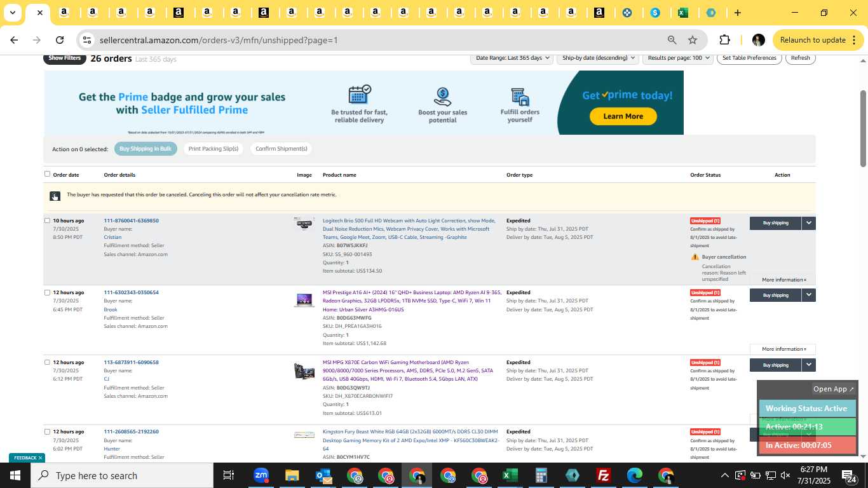Screen dimensions: 868x488
Task: Open Calculator from the taskbar
Action: (x=541, y=475)
